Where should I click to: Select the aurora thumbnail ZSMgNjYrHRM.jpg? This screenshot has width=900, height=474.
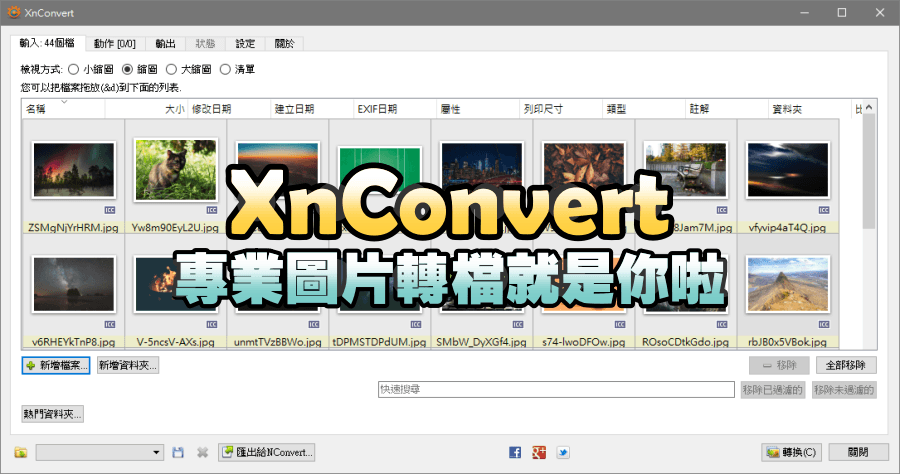pyautogui.click(x=74, y=170)
